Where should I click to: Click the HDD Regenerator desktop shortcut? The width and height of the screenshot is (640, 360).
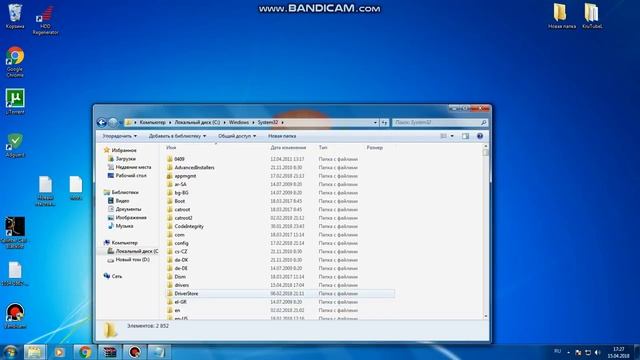[x=45, y=20]
